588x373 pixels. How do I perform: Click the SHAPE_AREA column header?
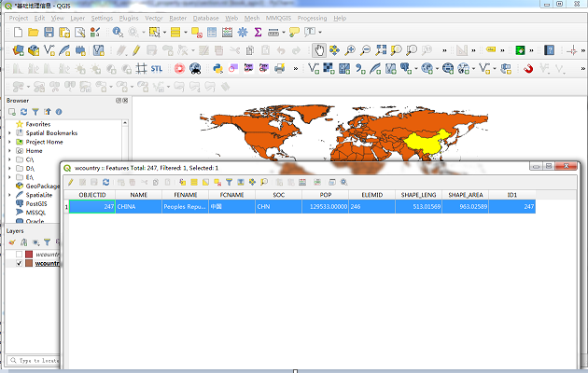(x=466, y=195)
